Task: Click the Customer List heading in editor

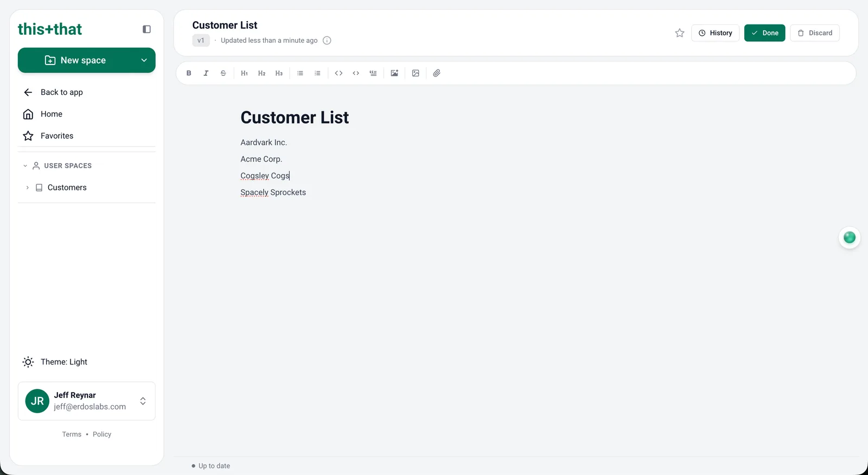Action: pos(295,118)
